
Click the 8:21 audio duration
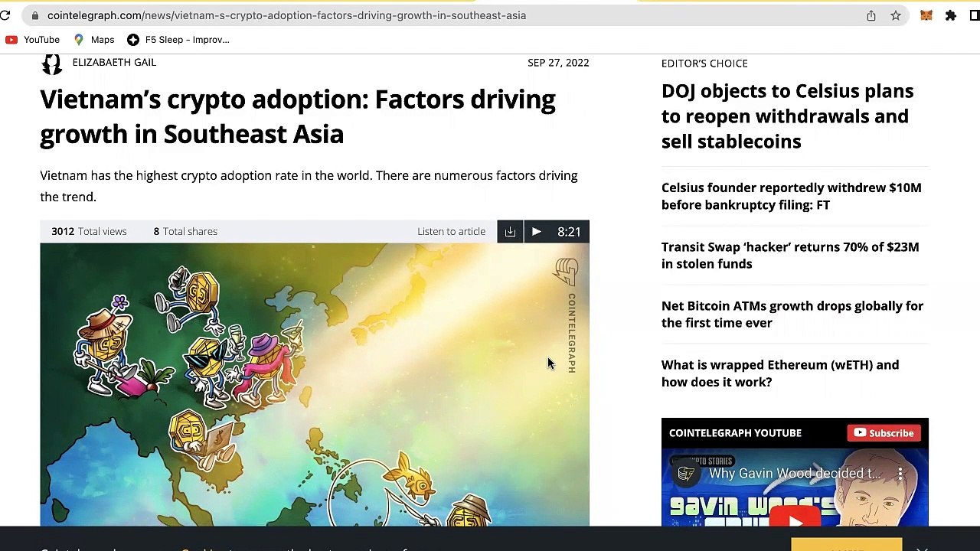(569, 231)
